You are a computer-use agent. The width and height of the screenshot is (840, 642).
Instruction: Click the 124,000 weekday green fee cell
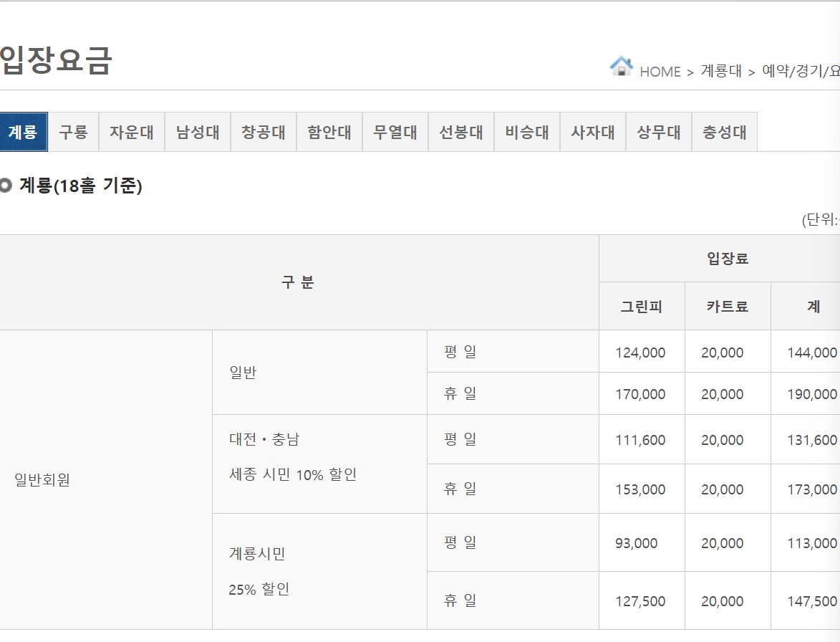[640, 353]
